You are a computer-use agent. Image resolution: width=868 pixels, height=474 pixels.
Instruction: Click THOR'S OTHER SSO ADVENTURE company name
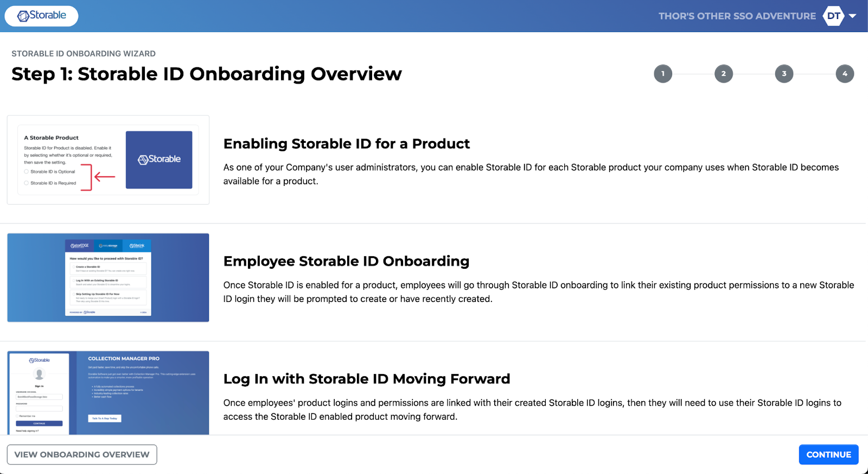point(737,16)
